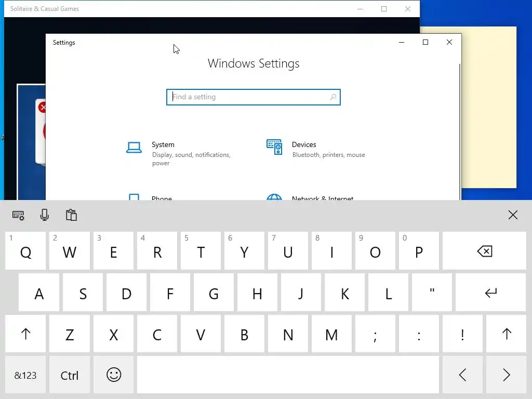532x399 pixels.
Task: Tap the S key
Action: (x=83, y=292)
